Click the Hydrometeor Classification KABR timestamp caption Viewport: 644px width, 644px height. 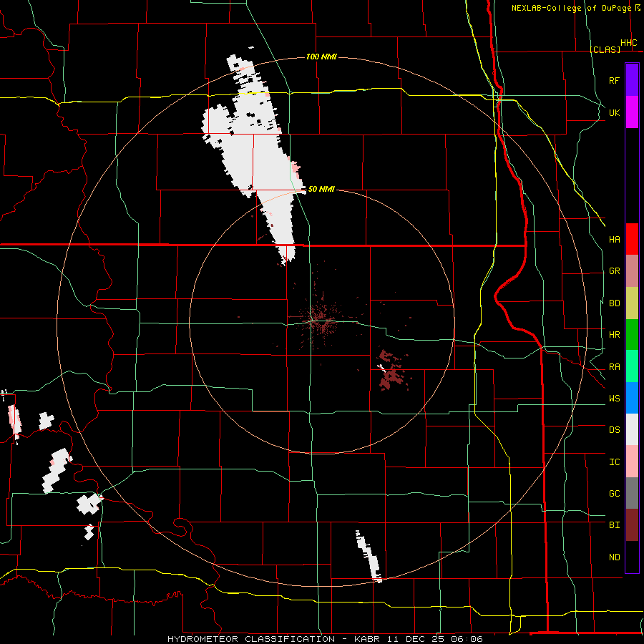pyautogui.click(x=325, y=639)
